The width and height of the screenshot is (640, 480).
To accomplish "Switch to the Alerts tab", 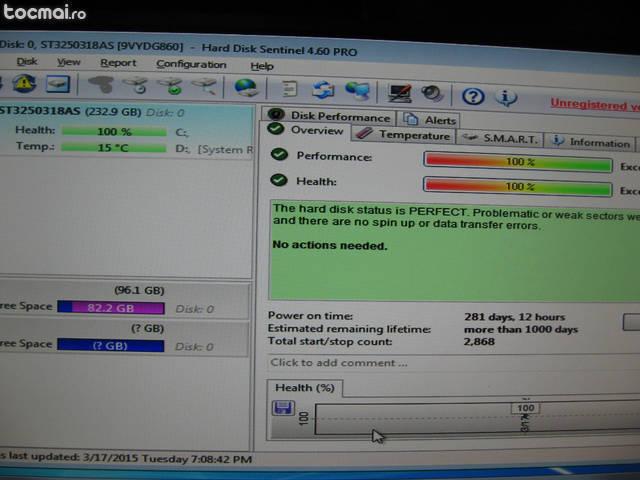I will (429, 120).
